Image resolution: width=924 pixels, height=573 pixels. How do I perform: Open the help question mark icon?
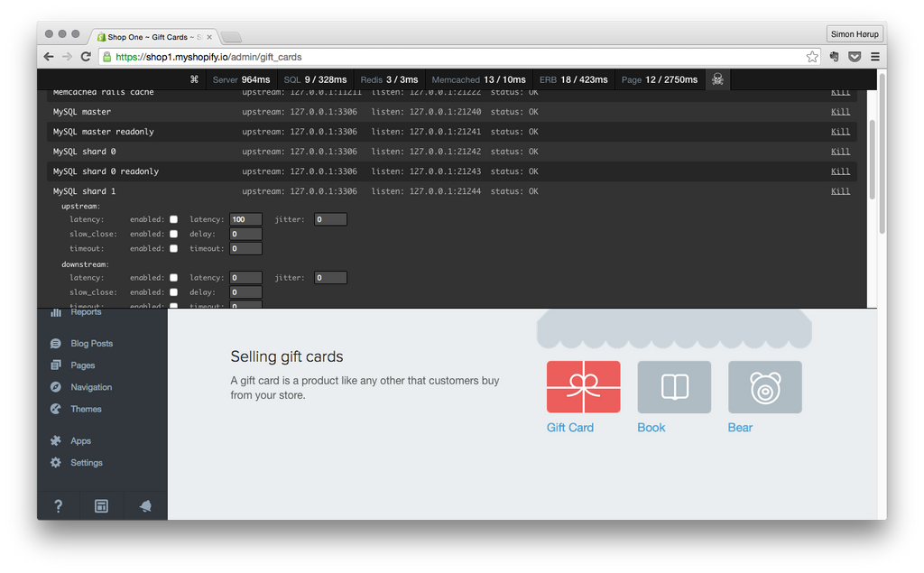[59, 506]
